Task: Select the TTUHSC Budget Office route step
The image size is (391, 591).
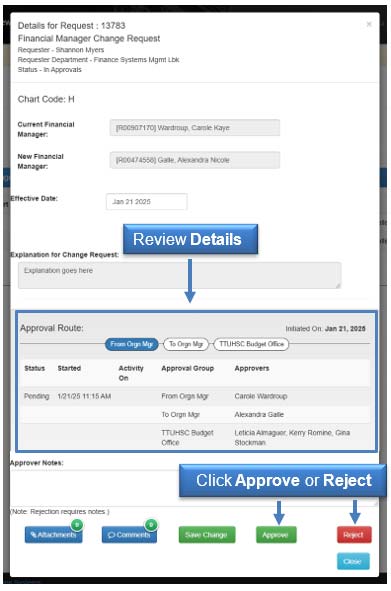Action: (251, 344)
